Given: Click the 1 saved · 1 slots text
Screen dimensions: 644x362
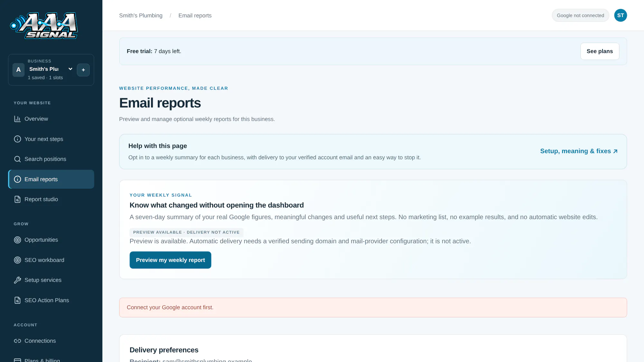Looking at the screenshot, I should (x=45, y=78).
